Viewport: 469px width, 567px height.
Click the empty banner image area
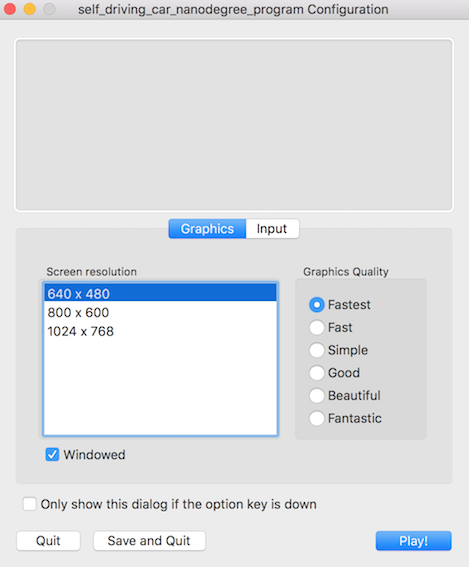234,125
